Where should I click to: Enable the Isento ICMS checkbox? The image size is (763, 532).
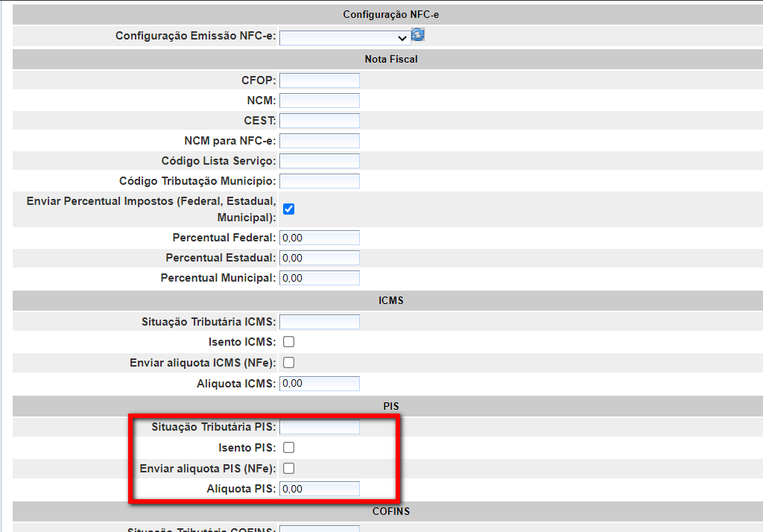click(289, 342)
